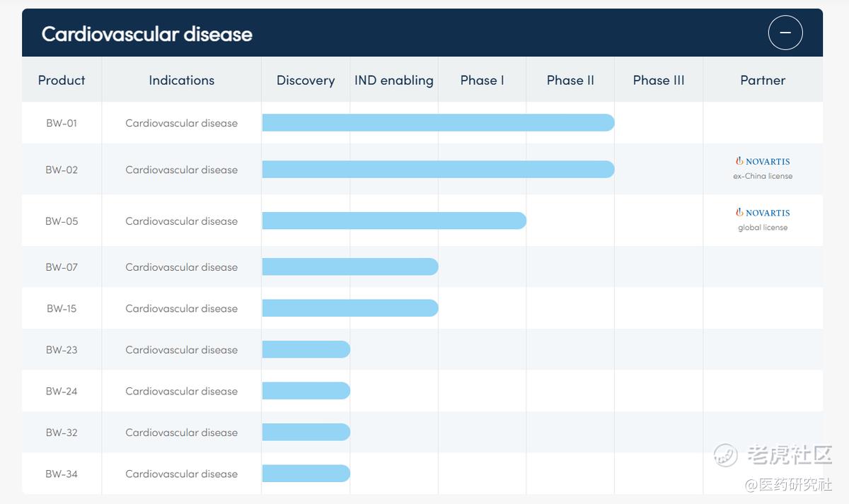Click ex-China license text under Novartis
This screenshot has height=504, width=849.
[763, 176]
